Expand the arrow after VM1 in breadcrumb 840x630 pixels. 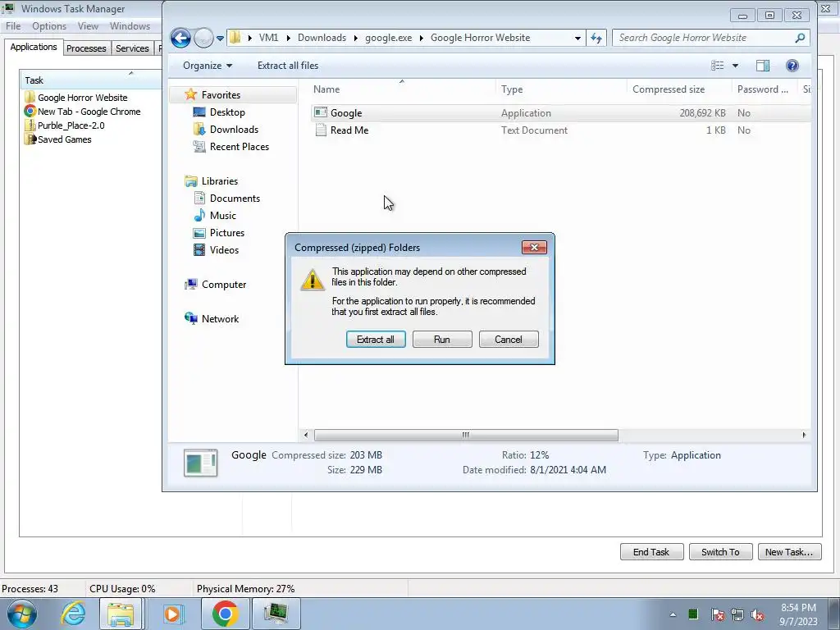288,38
